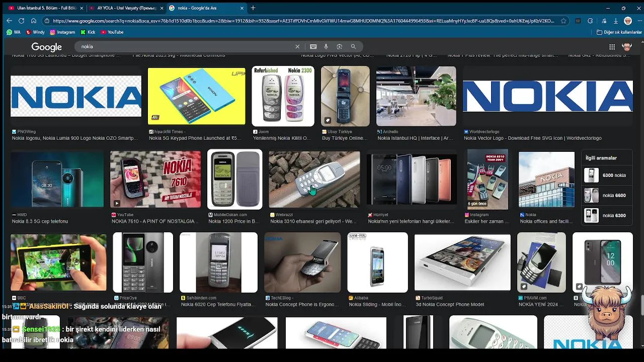Open Nokia 1200 MobileDokan image
Screen dimensions: 644x362
click(235, 179)
